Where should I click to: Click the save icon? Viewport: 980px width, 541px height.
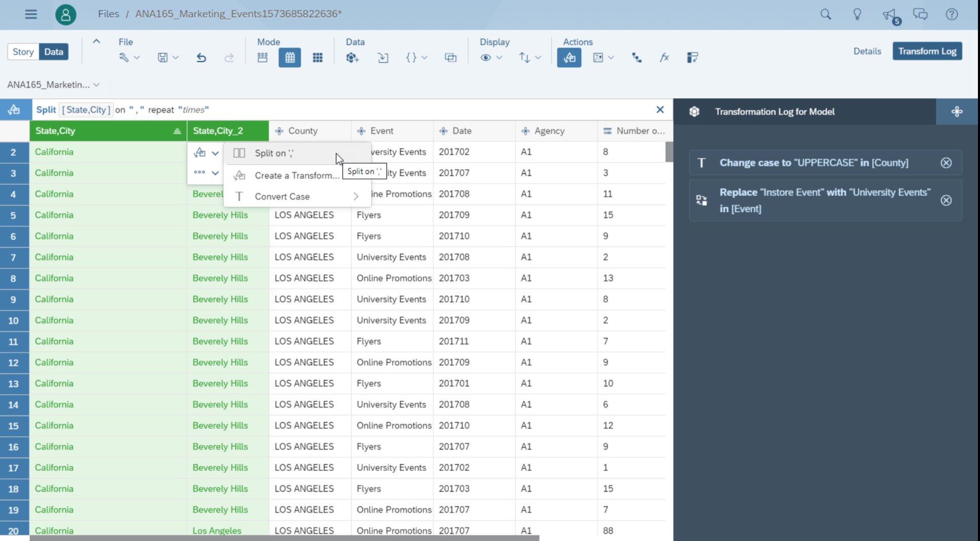tap(162, 57)
